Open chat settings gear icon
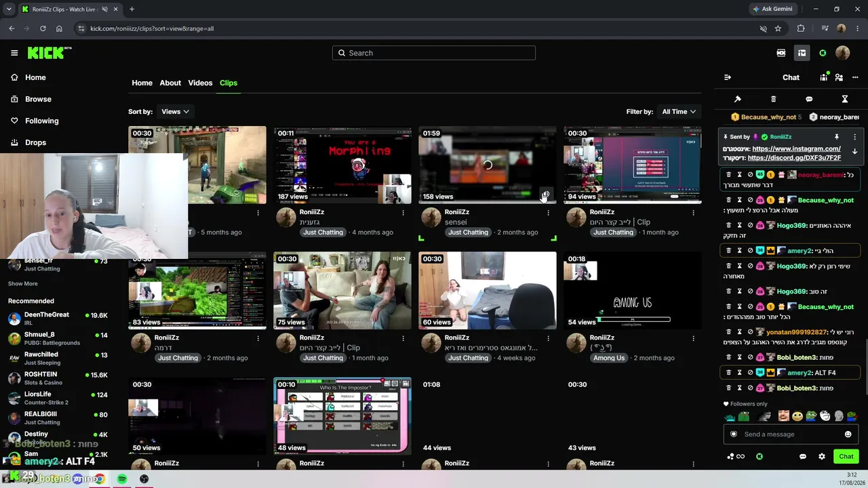Viewport: 868px width, 488px height. 822,456
